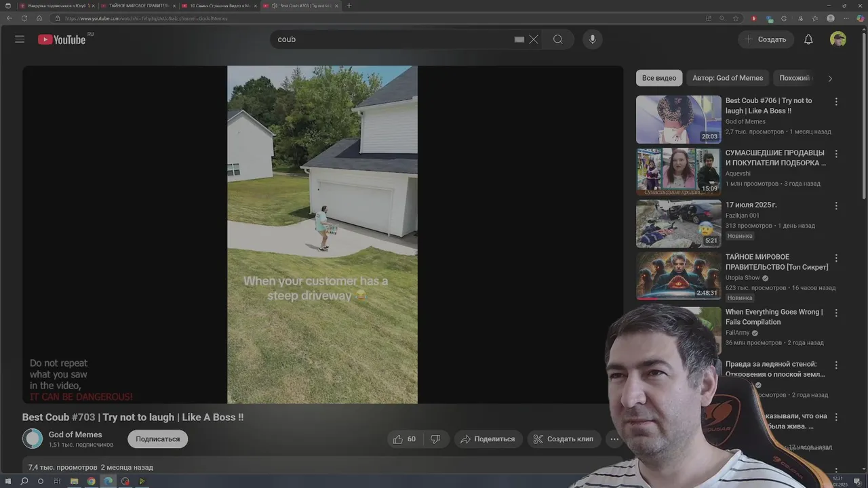
Task: Clear the search query with the X icon
Action: click(x=534, y=39)
